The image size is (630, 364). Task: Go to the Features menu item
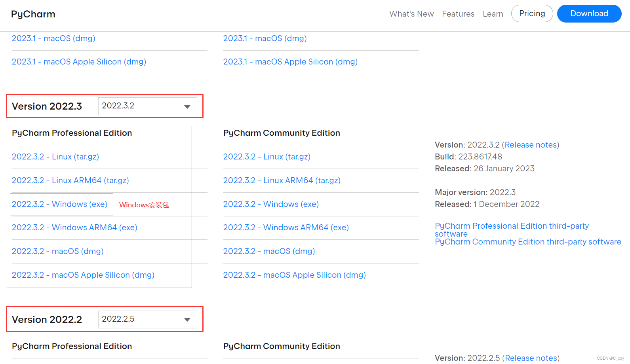click(458, 14)
